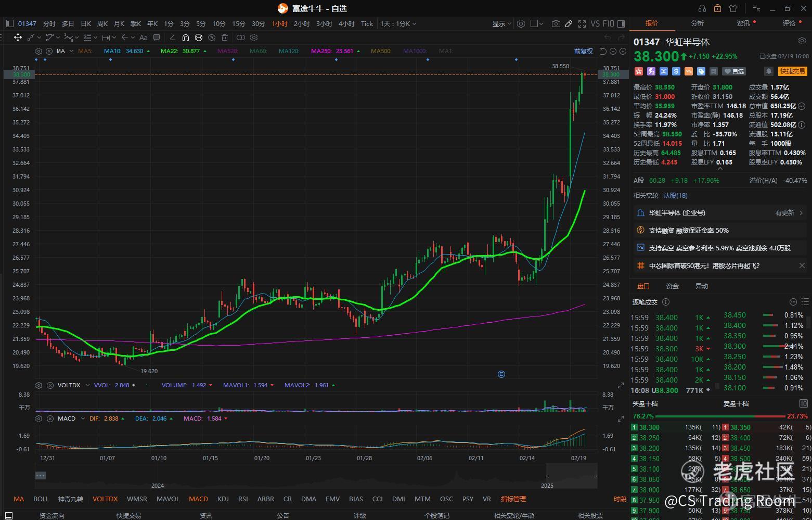
Task: Expand the trend line tool options arrow
Action: point(39,37)
